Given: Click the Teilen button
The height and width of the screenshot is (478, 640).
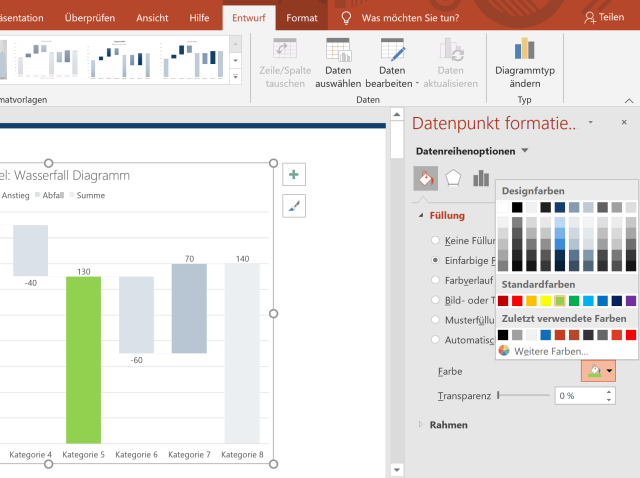Looking at the screenshot, I should point(604,18).
